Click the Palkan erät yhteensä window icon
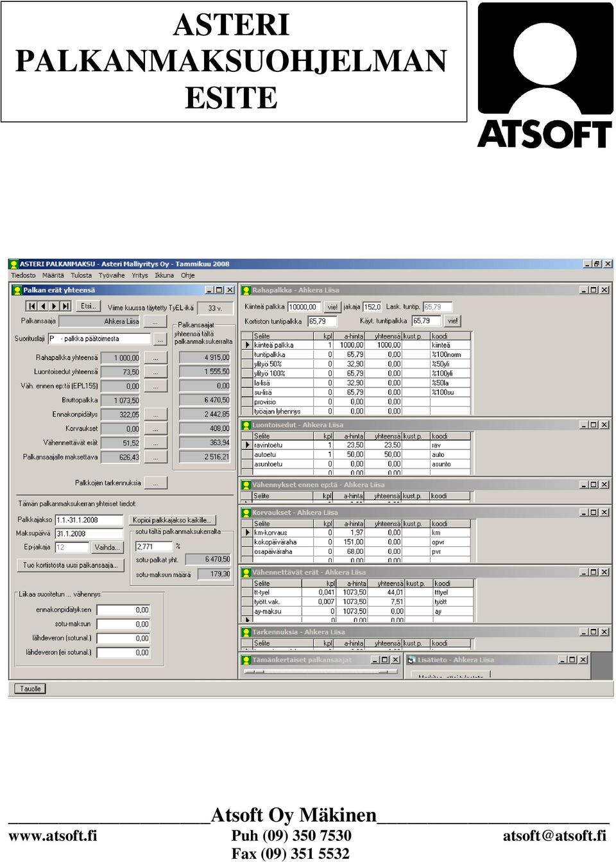This screenshot has height=862, width=616. [17, 290]
